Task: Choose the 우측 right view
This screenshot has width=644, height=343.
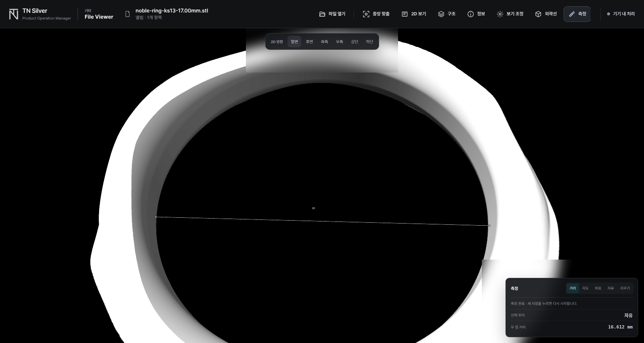Action: [339, 41]
